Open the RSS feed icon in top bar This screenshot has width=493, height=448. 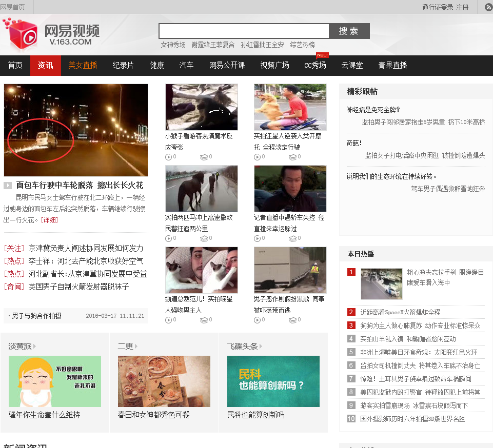click(x=488, y=7)
